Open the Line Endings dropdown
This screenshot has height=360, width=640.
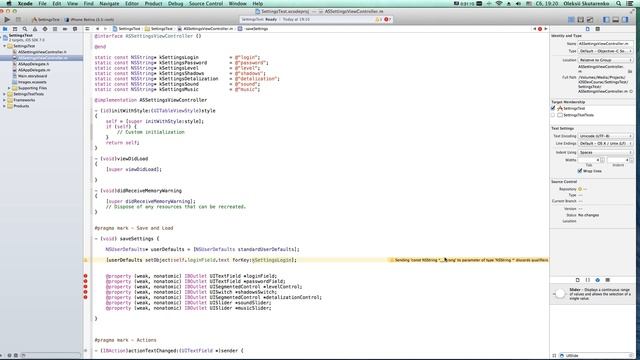(x=605, y=144)
